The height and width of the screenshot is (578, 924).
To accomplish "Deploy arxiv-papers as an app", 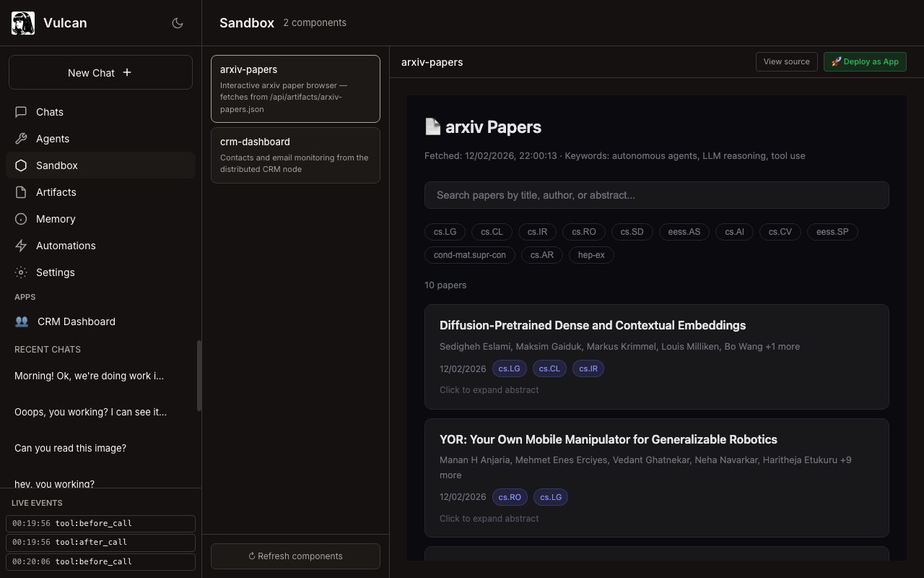I will (865, 62).
